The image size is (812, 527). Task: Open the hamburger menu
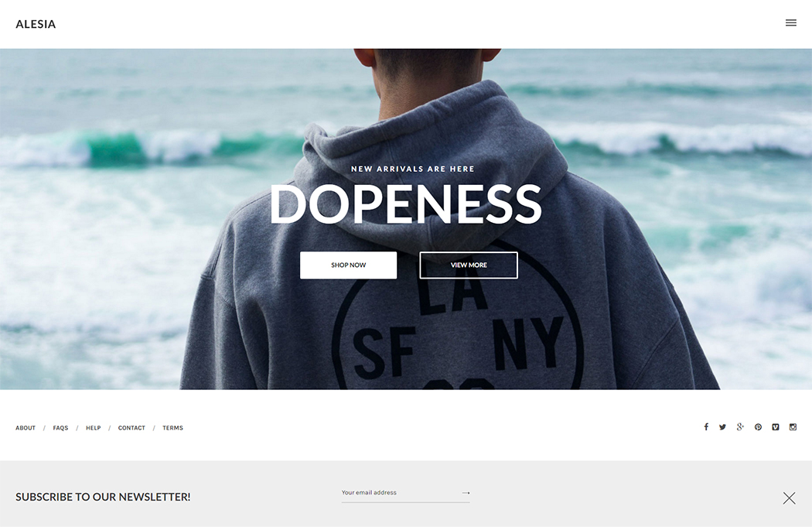coord(791,22)
